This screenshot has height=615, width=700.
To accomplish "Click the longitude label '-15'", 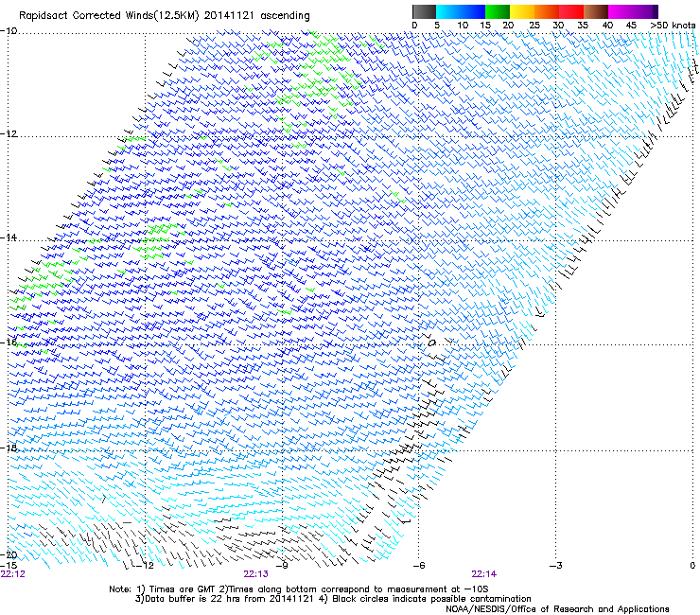I will [x=9, y=566].
